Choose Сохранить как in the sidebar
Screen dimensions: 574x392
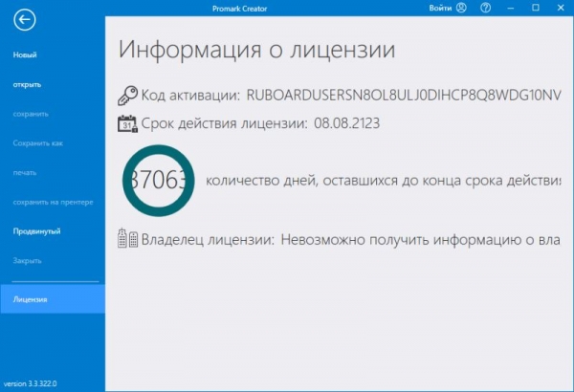point(38,143)
